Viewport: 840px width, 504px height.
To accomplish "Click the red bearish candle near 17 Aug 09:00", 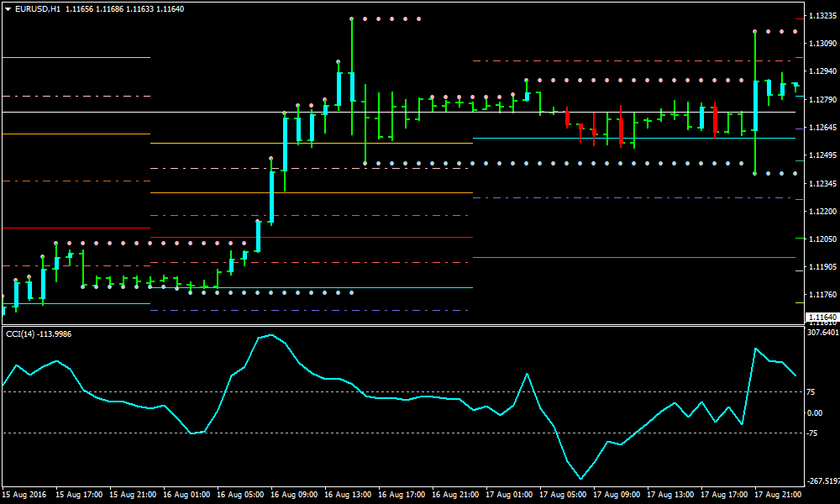I will [x=621, y=131].
